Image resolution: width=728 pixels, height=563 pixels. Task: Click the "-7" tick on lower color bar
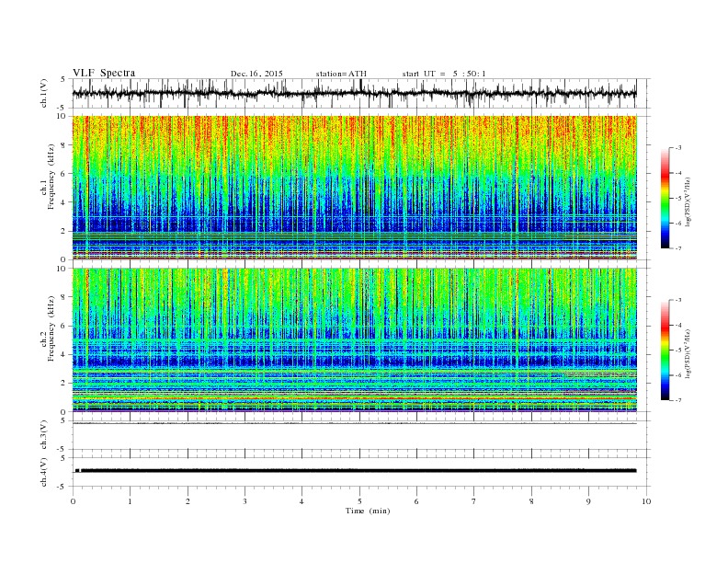point(678,400)
